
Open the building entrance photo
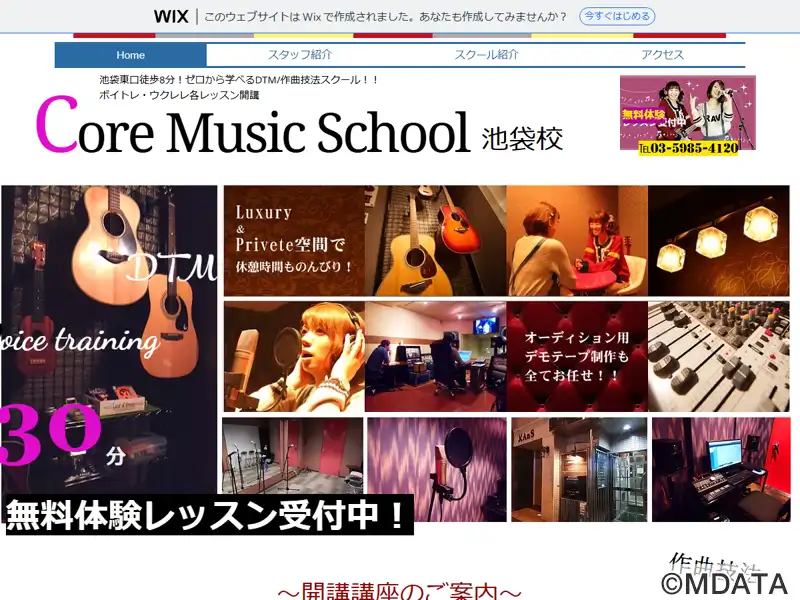(580, 469)
